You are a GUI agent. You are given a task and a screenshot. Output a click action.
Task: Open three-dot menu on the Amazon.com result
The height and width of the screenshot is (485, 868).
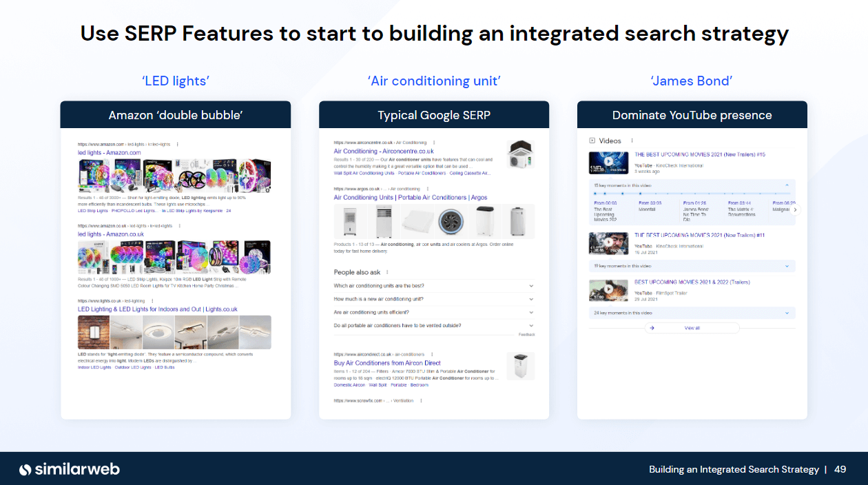pyautogui.click(x=177, y=144)
